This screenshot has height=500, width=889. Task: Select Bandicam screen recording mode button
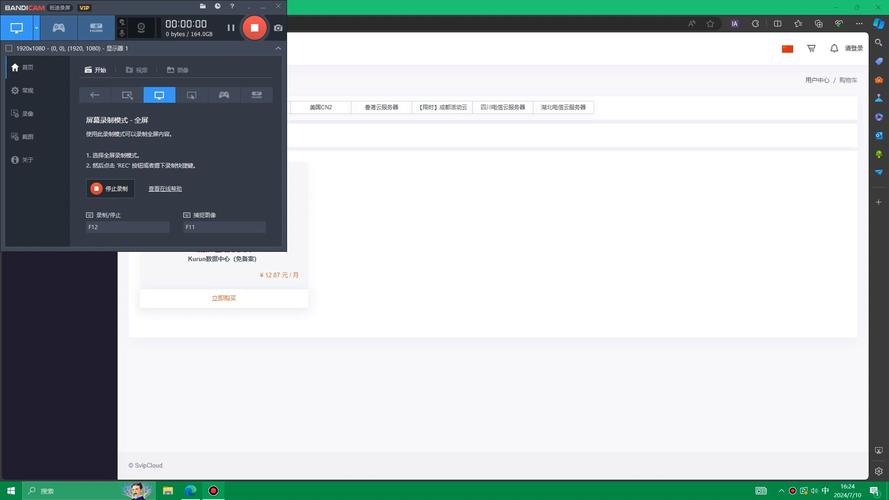pos(16,28)
